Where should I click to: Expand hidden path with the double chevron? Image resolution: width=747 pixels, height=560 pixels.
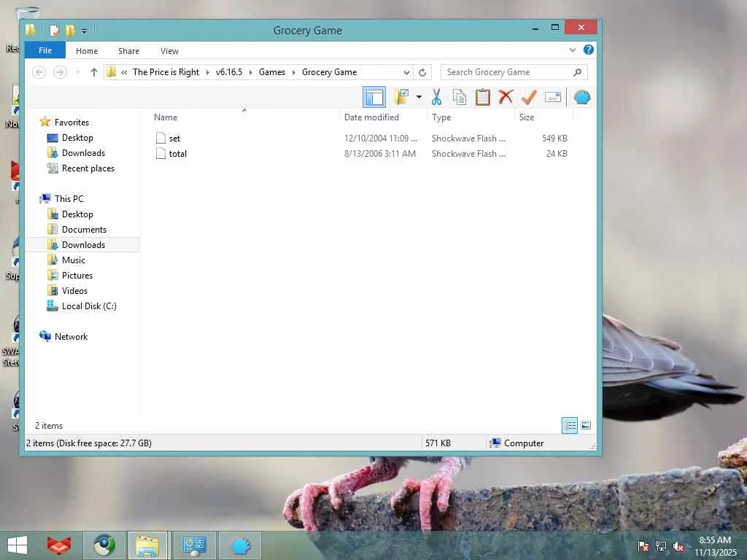(124, 72)
